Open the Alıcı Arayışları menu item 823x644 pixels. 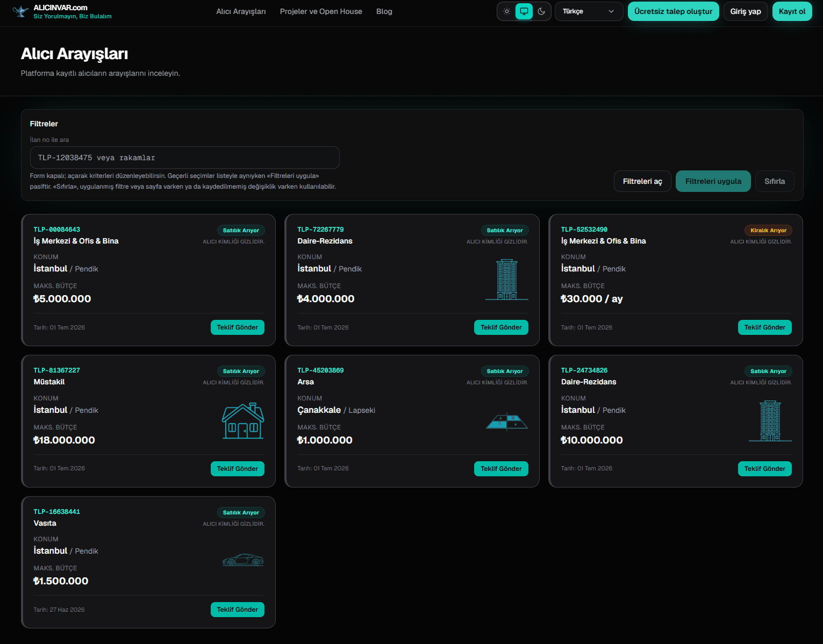coord(241,11)
